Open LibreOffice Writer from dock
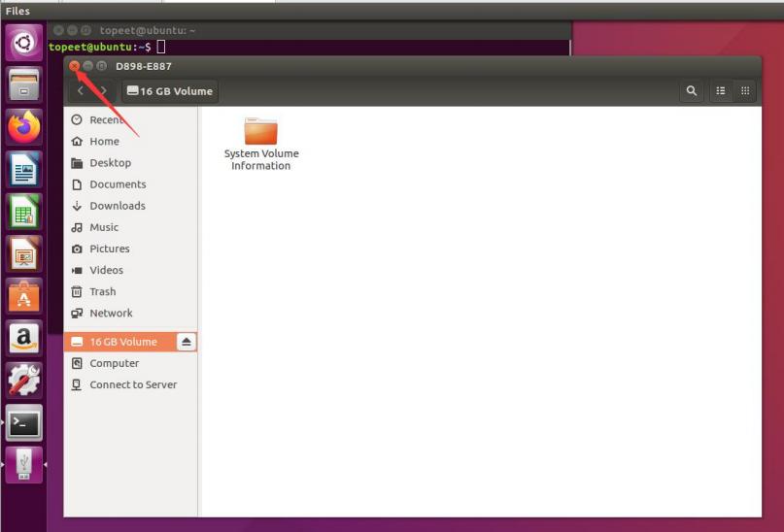The width and height of the screenshot is (784, 532). (x=23, y=169)
